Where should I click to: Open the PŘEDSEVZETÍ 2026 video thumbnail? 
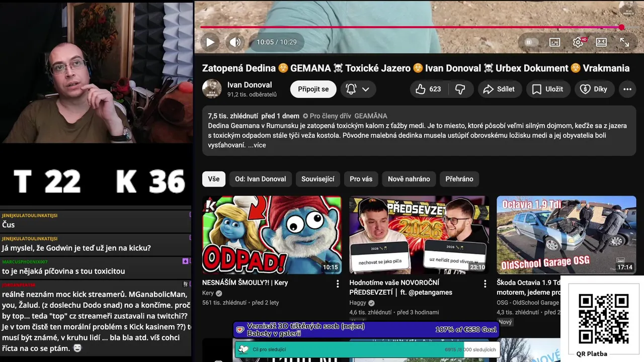tap(419, 235)
